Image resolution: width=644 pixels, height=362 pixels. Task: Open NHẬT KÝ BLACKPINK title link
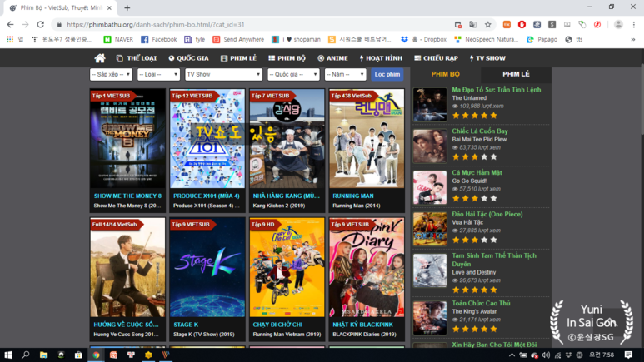362,325
